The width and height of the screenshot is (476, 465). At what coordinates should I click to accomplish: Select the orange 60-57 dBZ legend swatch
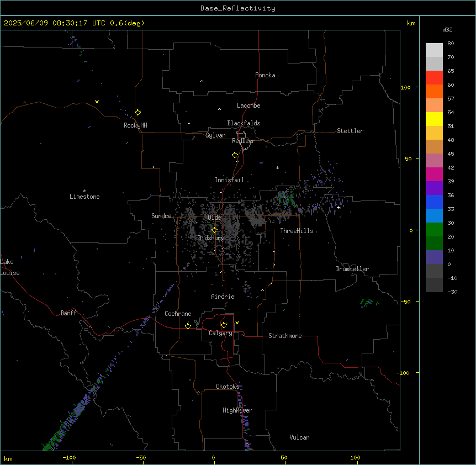(434, 91)
